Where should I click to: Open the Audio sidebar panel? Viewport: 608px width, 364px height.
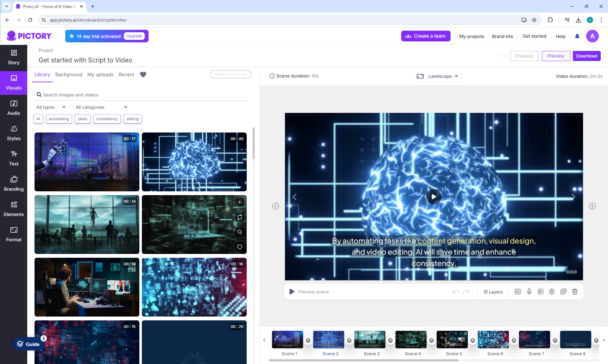14,108
